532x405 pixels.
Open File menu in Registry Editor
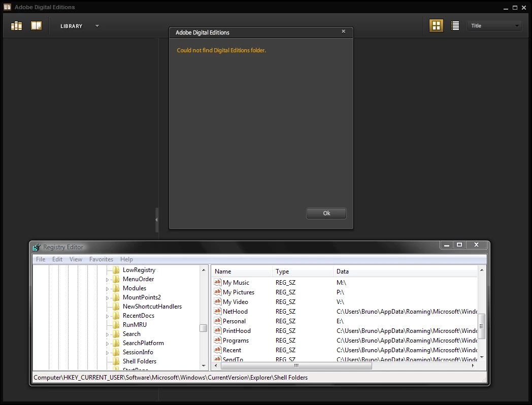coord(41,259)
